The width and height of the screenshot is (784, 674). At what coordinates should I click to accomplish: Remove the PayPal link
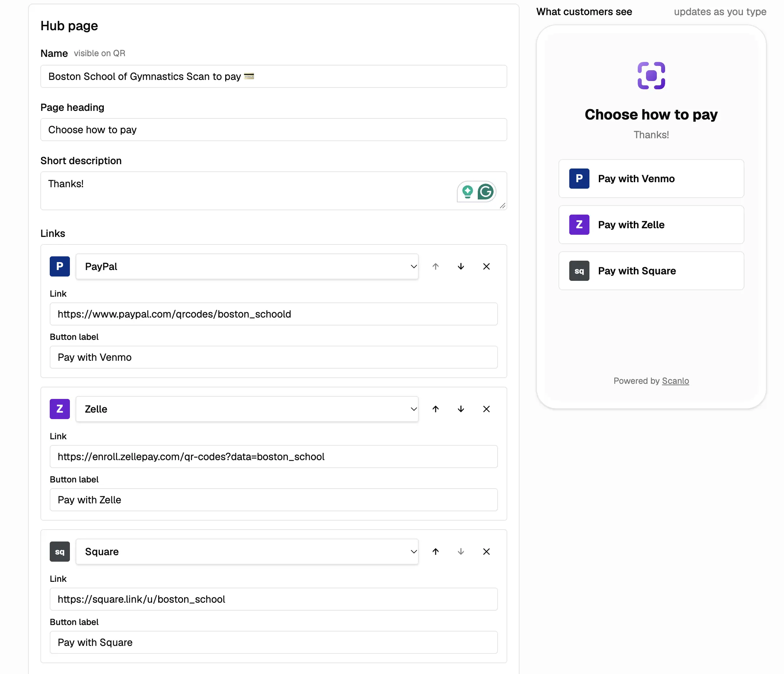click(x=487, y=266)
